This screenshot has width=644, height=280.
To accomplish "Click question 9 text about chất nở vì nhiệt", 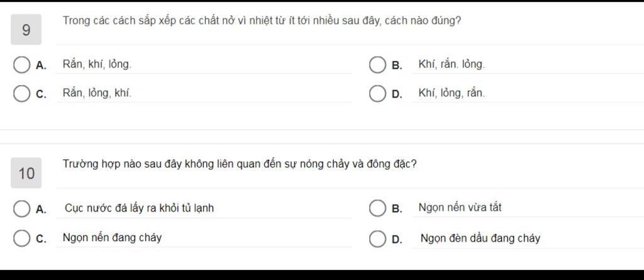I will (x=262, y=21).
